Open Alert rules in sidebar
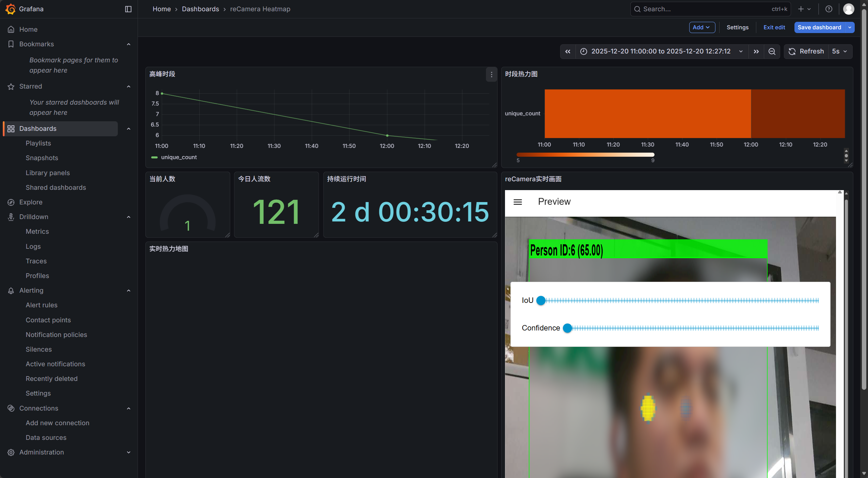 coord(42,305)
